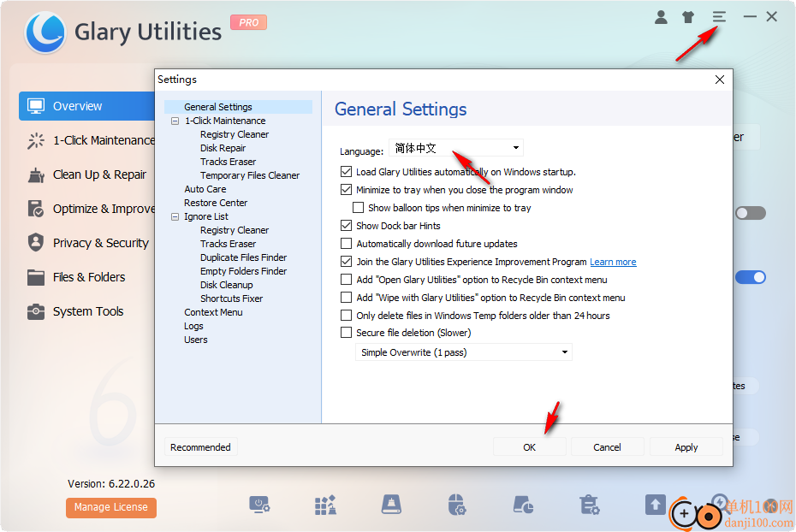Click the Clean Up & Repair broom icon

coord(36,175)
